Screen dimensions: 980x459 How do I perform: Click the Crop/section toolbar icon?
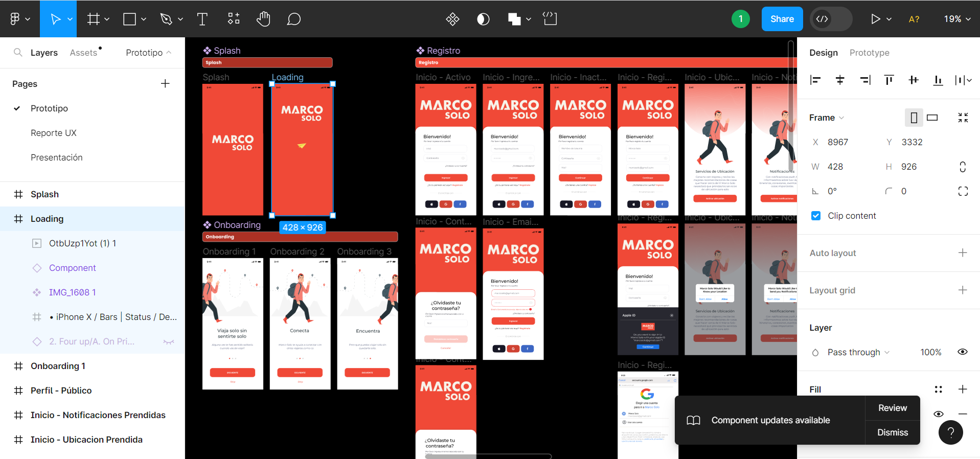(550, 19)
